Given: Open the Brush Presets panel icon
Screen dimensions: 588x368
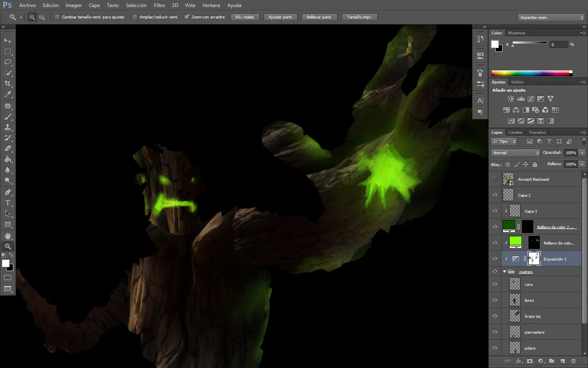Looking at the screenshot, I should pos(480,84).
